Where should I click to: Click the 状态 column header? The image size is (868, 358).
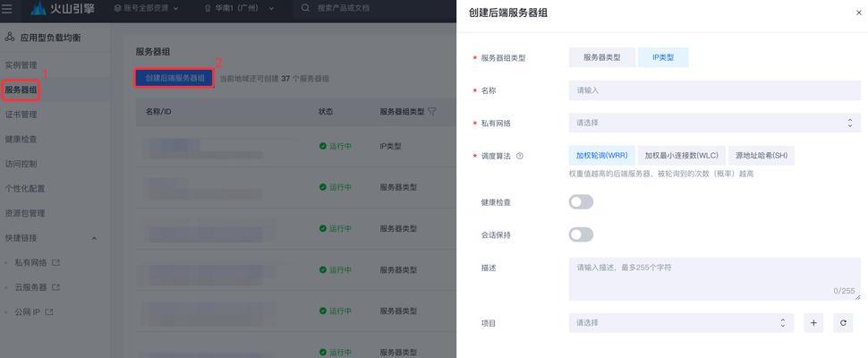[x=326, y=112]
